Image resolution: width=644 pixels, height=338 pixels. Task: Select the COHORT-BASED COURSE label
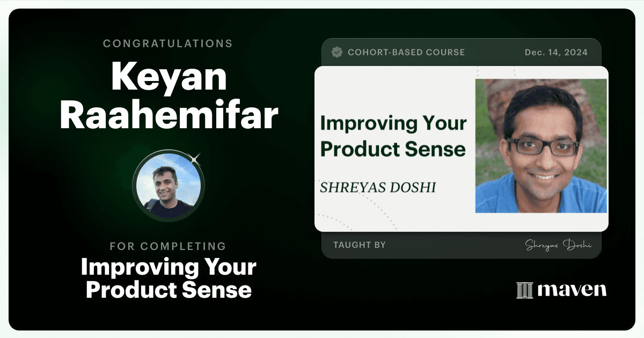pyautogui.click(x=406, y=53)
